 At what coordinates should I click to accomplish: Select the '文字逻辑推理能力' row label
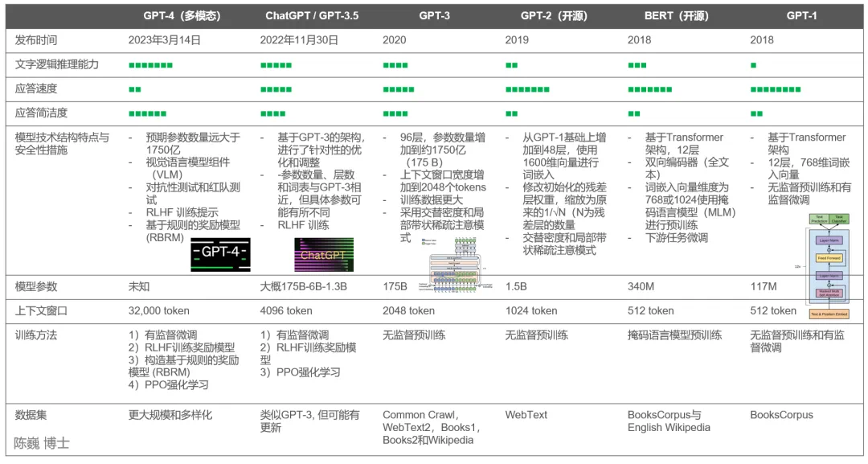click(x=56, y=64)
